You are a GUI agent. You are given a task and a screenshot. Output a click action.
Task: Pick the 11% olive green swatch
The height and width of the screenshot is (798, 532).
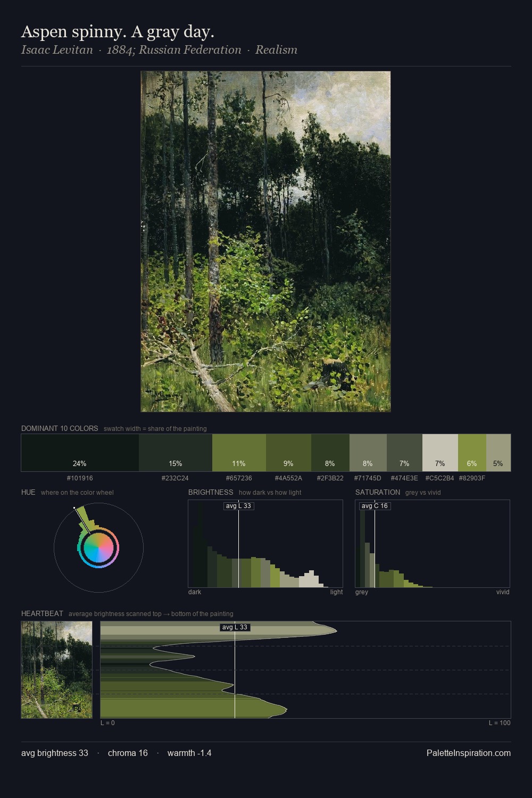pyautogui.click(x=239, y=453)
